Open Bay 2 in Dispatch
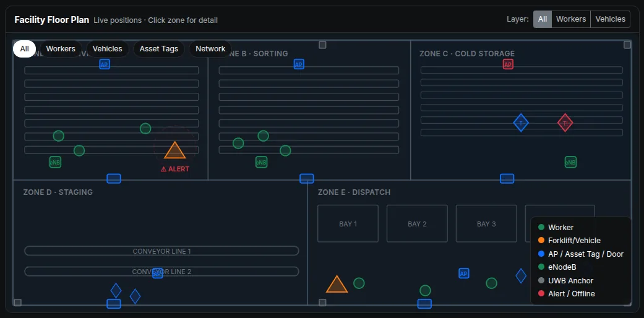The image size is (644, 318). [418, 223]
